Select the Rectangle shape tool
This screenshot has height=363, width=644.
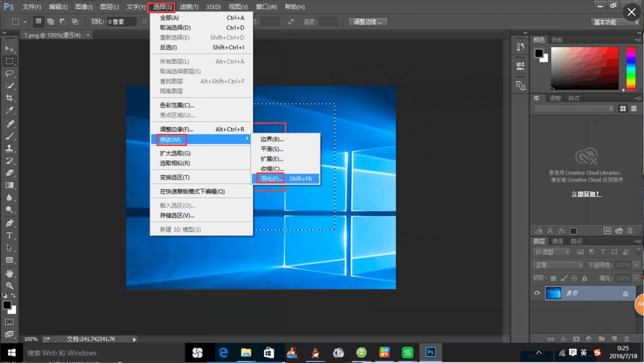point(9,260)
